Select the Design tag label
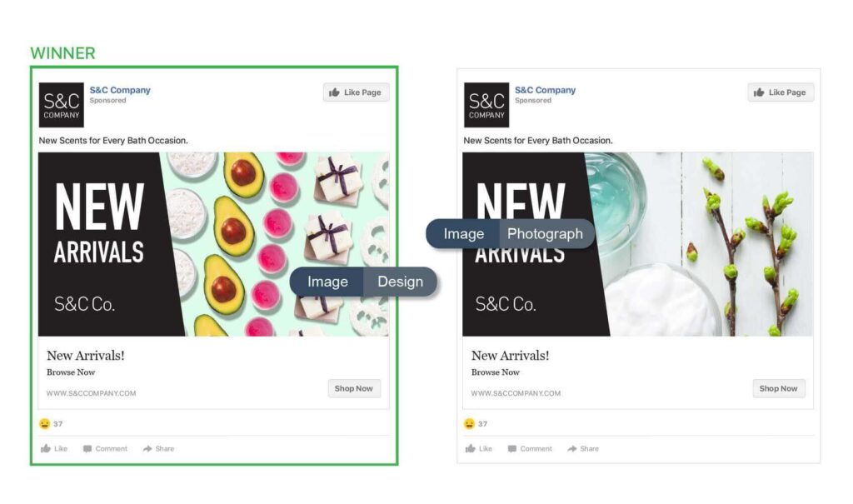Screen dimensions: 853x504 pos(400,282)
